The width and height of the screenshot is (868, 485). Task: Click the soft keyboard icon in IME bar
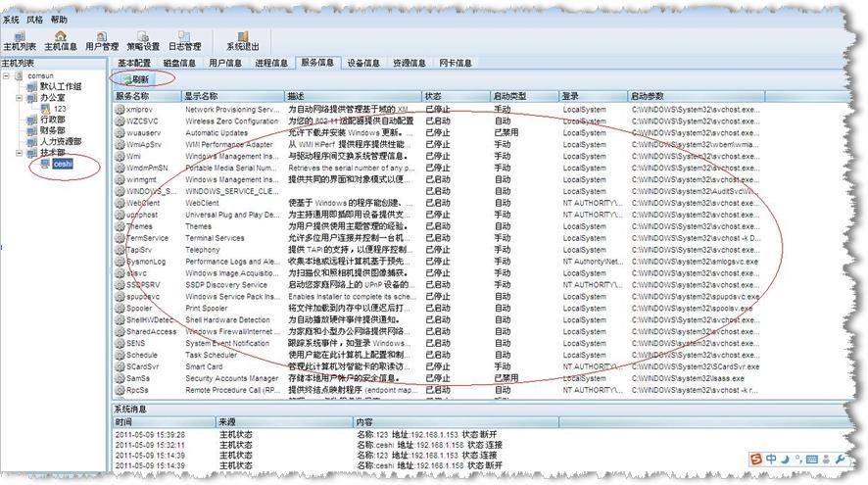point(812,460)
